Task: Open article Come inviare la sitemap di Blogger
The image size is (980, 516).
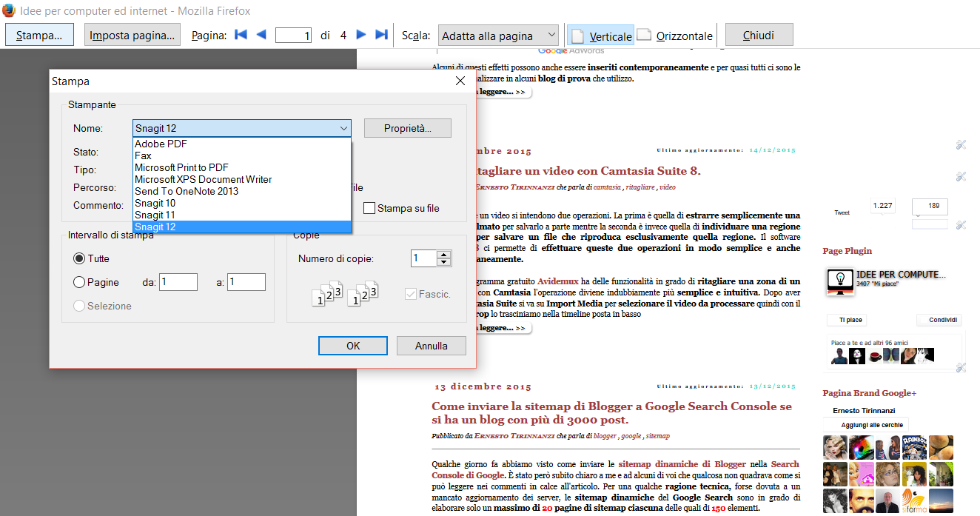Action: click(x=611, y=413)
